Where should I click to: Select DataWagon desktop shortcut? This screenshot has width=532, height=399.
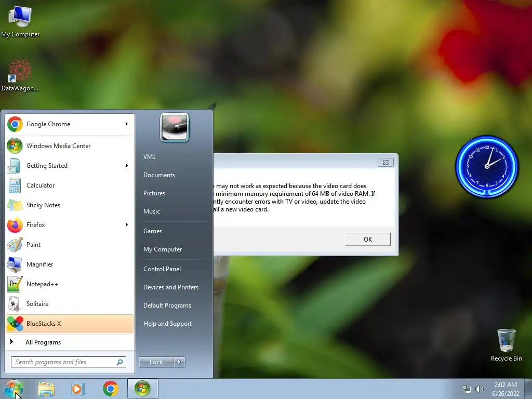click(x=20, y=75)
